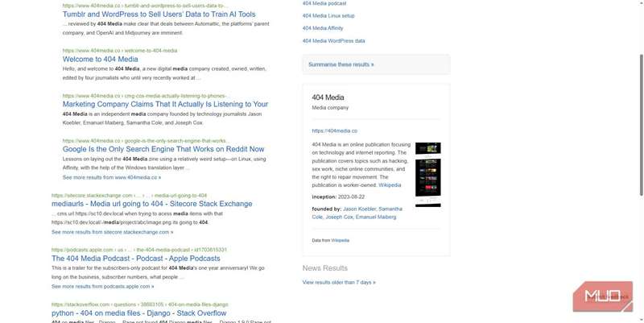Click the 'News Results' heading

click(325, 268)
